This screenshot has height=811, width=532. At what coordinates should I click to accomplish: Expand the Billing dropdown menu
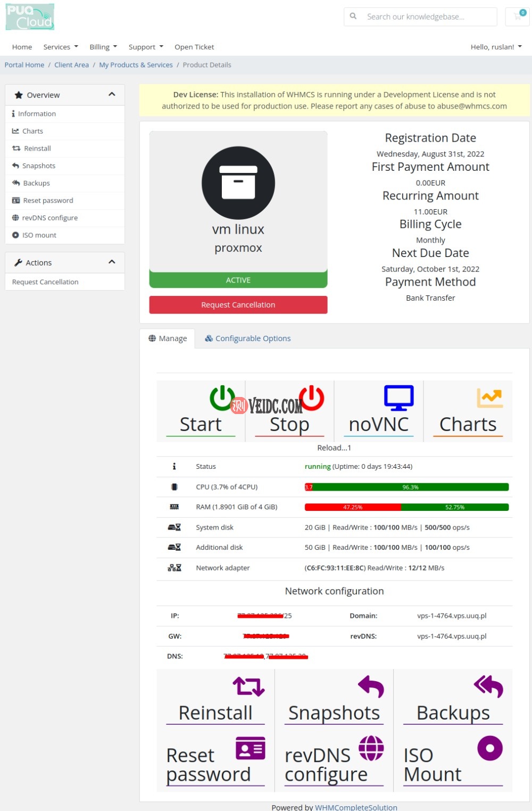[103, 47]
